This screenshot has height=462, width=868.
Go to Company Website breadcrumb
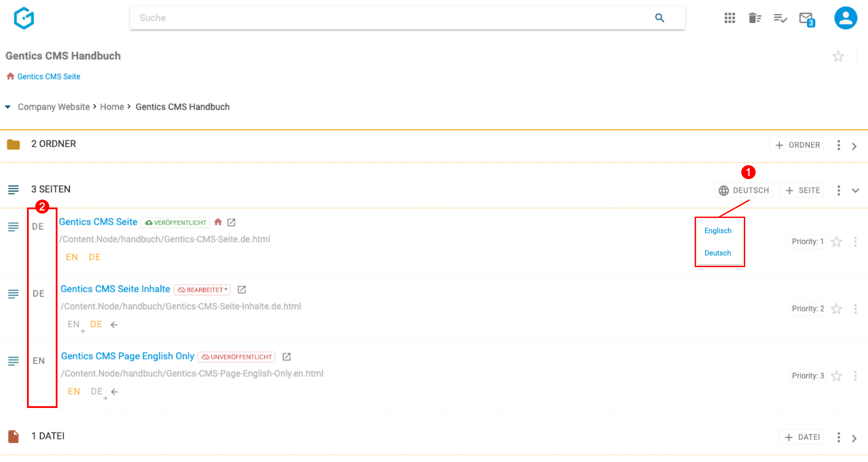point(54,107)
